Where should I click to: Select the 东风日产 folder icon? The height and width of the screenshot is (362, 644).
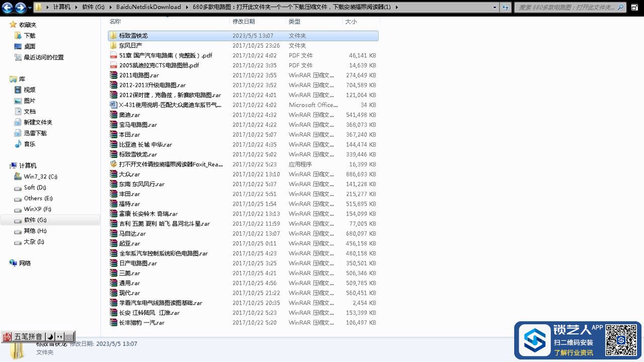(x=113, y=46)
